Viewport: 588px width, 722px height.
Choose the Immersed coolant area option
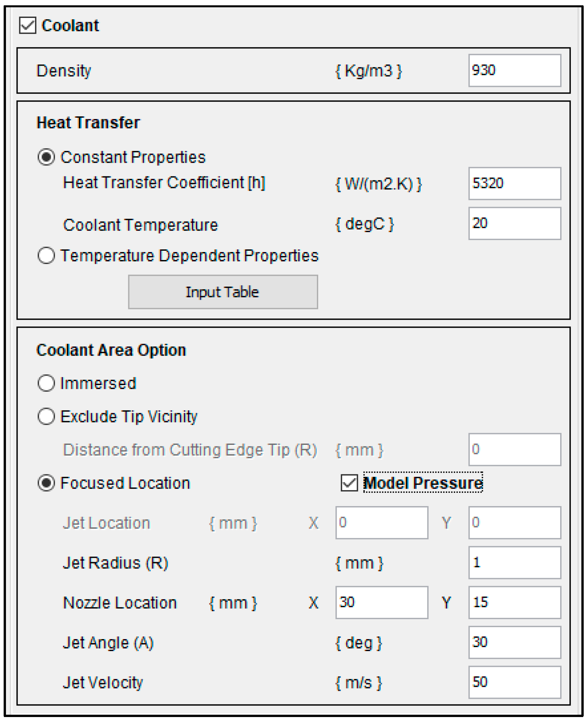[x=46, y=383]
